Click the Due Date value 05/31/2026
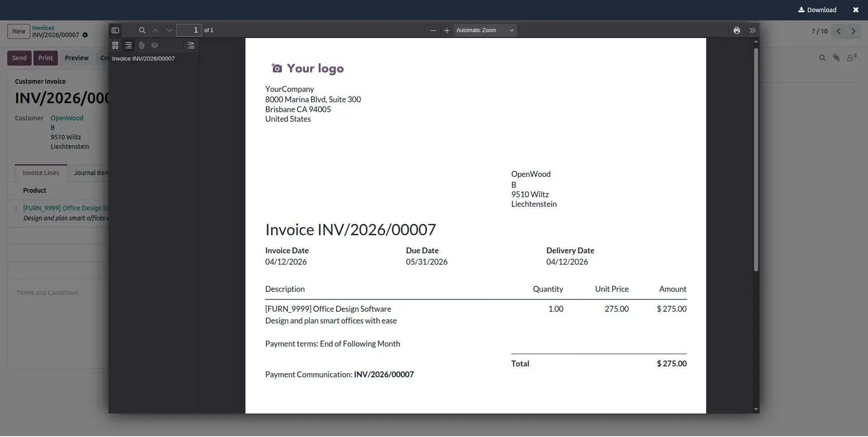This screenshot has height=437, width=868. pyautogui.click(x=426, y=262)
